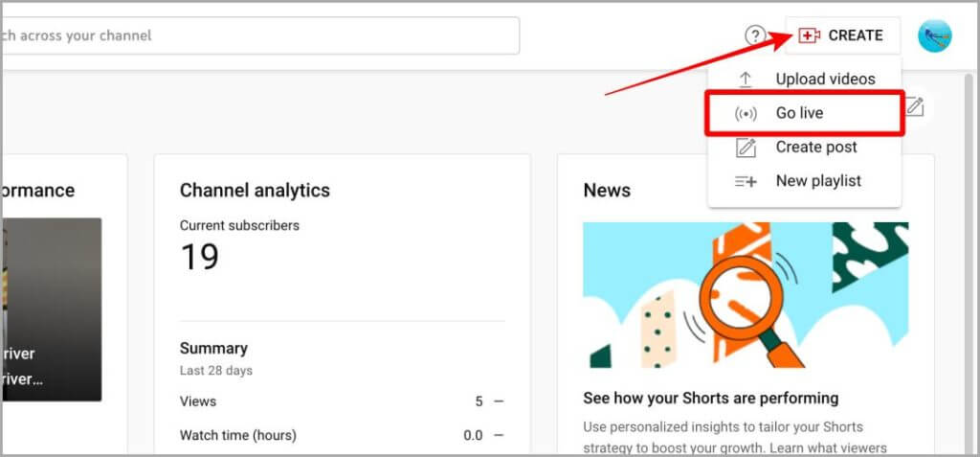
Task: Click the upload arrow icon
Action: (x=745, y=80)
